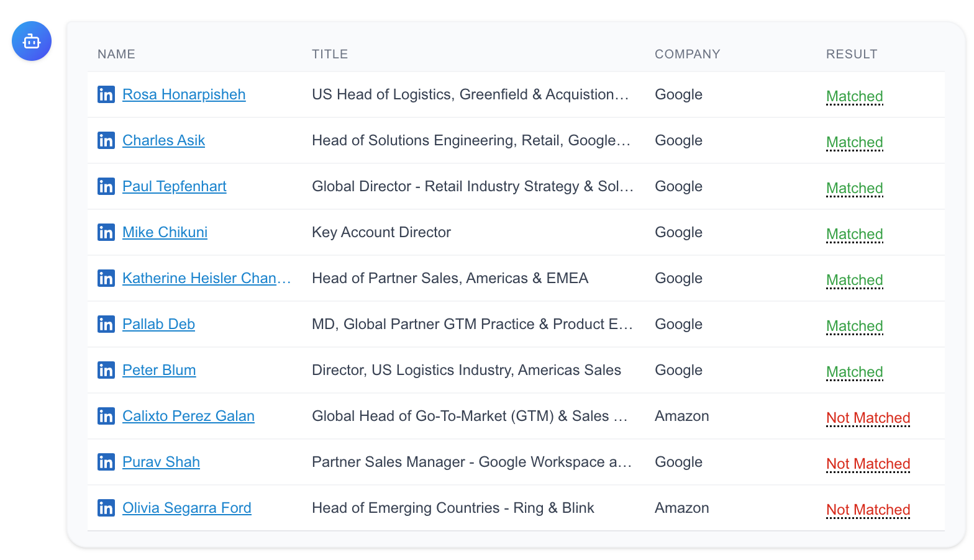Viewport: 974px width, 560px height.
Task: Click Google company cell in Purav Shah row
Action: 679,462
